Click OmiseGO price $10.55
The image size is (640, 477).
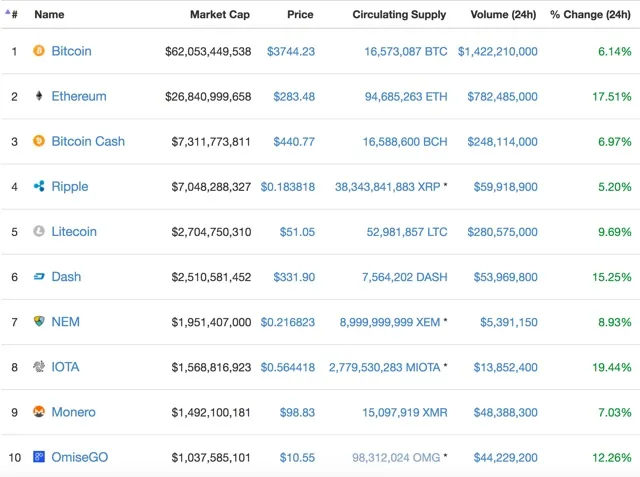pos(297,457)
